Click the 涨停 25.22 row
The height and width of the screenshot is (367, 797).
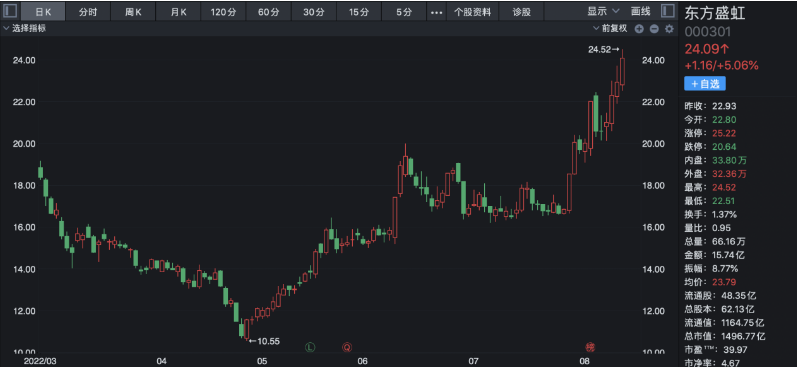point(711,133)
